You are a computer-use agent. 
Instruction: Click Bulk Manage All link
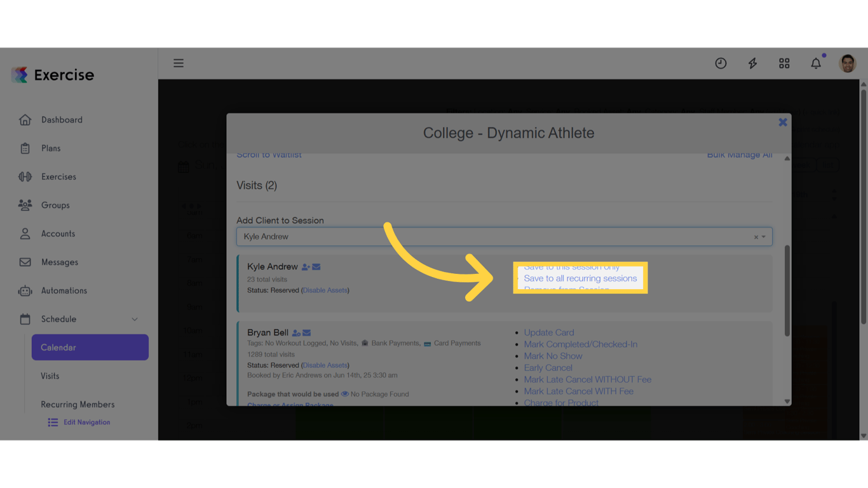[x=740, y=154]
